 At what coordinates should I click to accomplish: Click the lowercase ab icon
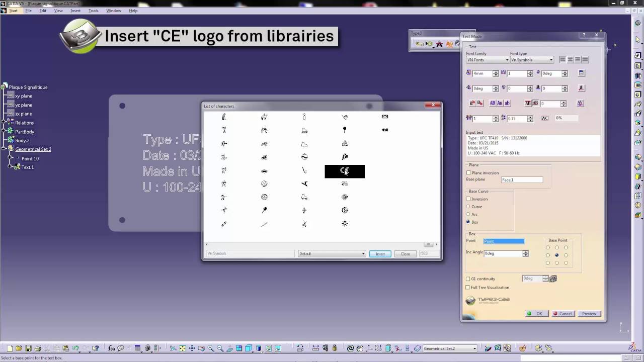pos(507,103)
